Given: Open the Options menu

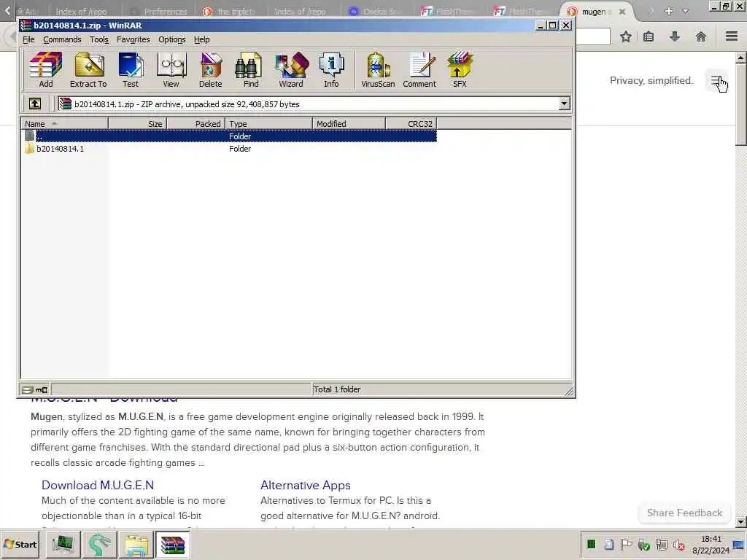Looking at the screenshot, I should pos(172,39).
